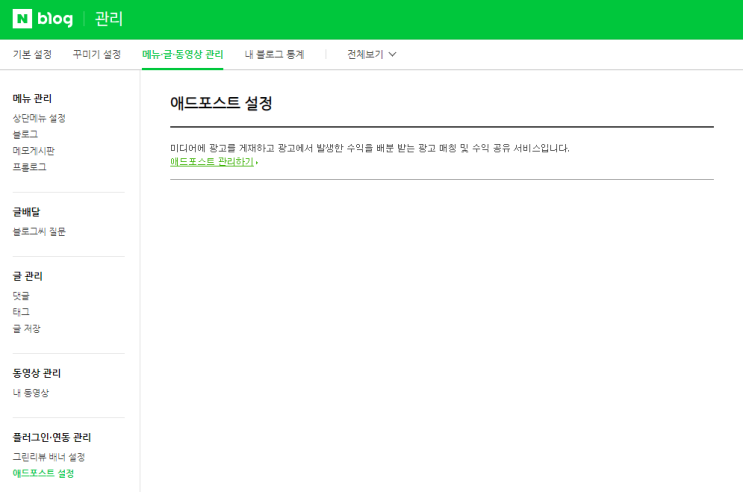
Task: Open 프롤로그 in sidebar
Action: click(29, 167)
